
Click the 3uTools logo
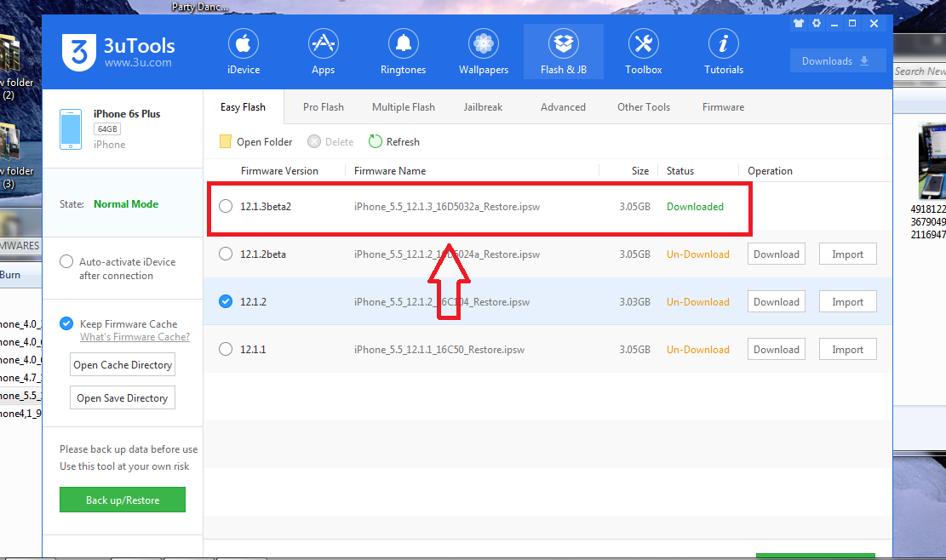pos(79,53)
